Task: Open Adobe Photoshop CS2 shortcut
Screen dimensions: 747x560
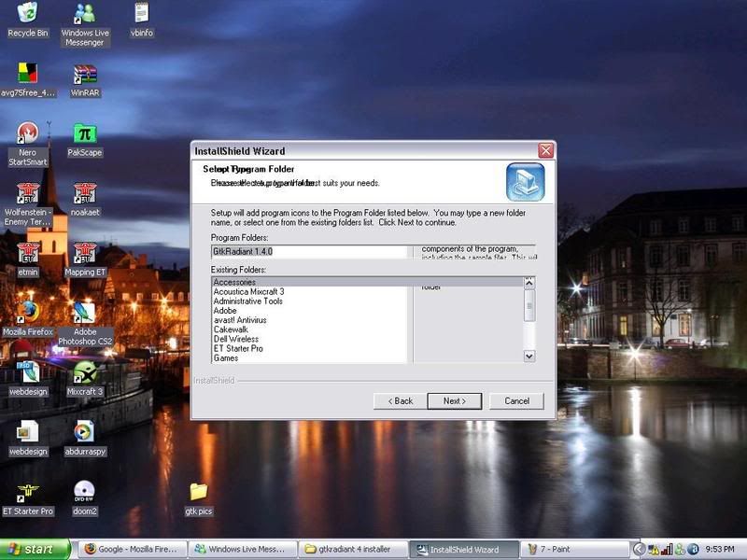Action: tap(85, 312)
